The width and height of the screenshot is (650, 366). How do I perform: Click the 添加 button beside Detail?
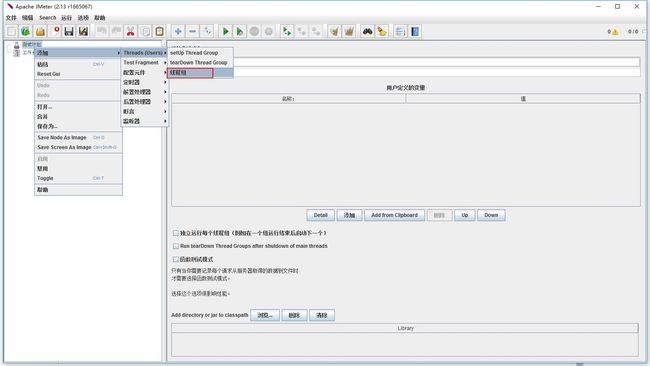[x=349, y=215]
